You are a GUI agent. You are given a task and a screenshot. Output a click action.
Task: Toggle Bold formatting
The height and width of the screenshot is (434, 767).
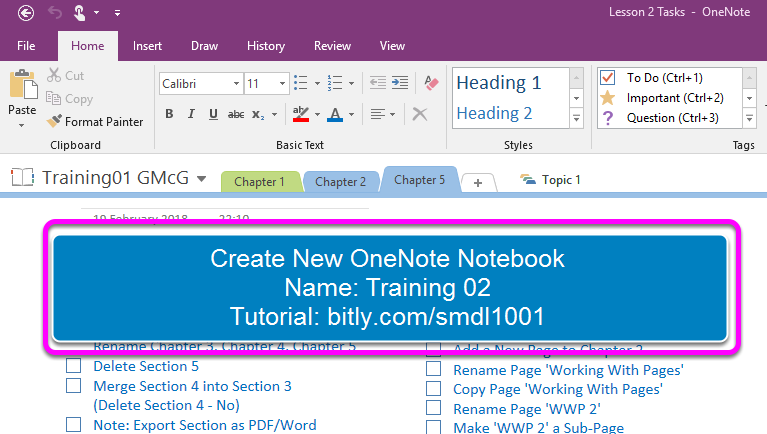tap(169, 114)
